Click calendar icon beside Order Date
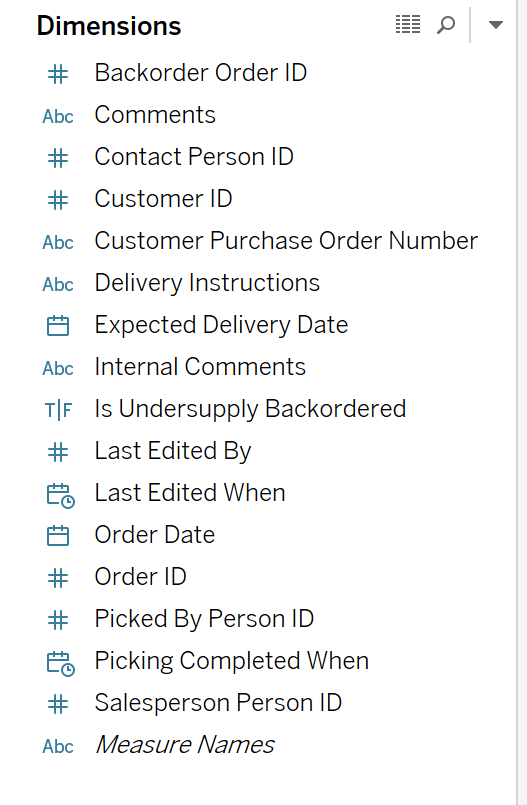 pyautogui.click(x=58, y=535)
